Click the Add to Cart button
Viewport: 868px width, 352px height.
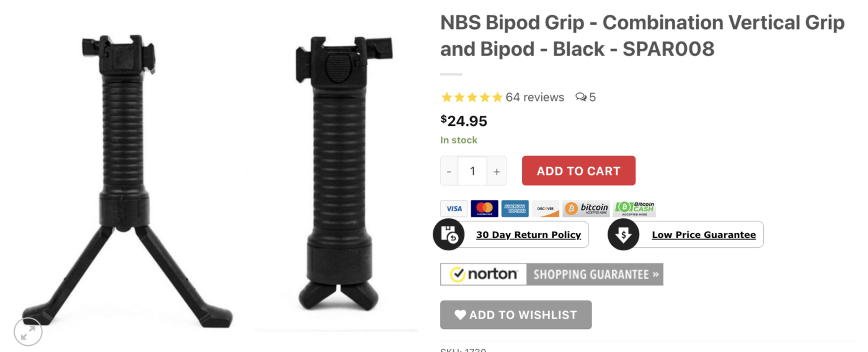[x=578, y=171]
